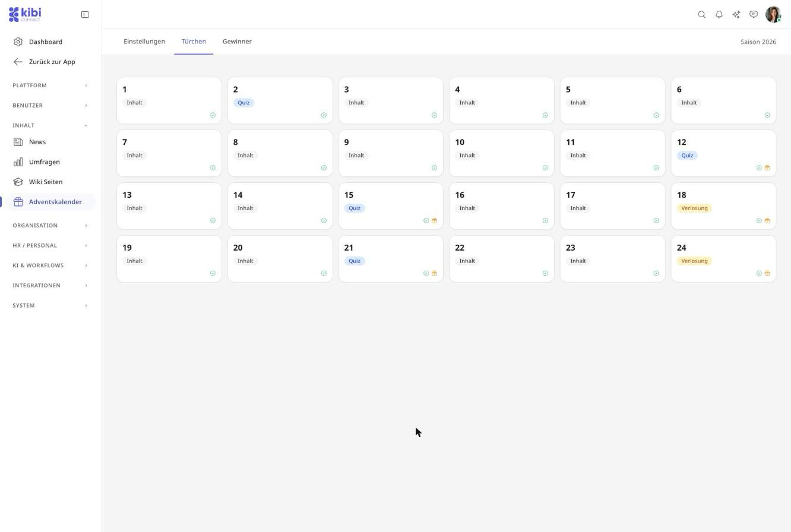
Task: Click the Wiki Seiten graduation cap icon
Action: (18, 182)
